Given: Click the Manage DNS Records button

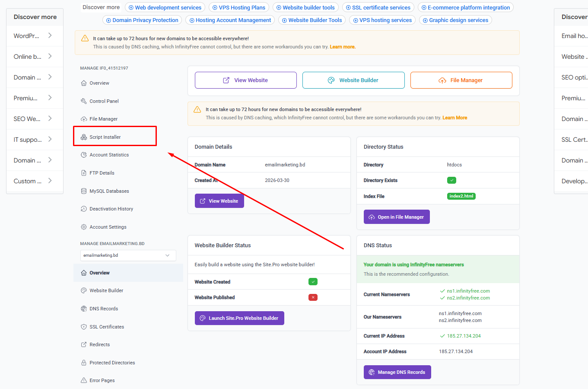Looking at the screenshot, I should point(397,372).
